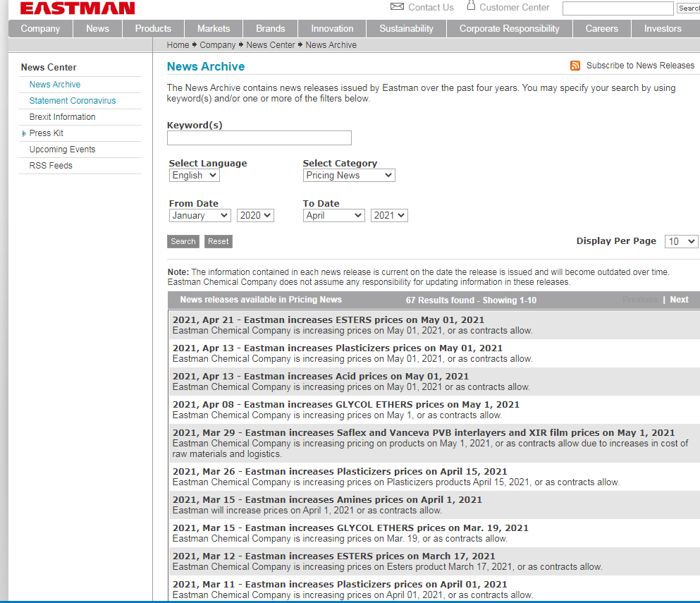
Task: Click the Contact Us envelope icon
Action: coord(397,7)
